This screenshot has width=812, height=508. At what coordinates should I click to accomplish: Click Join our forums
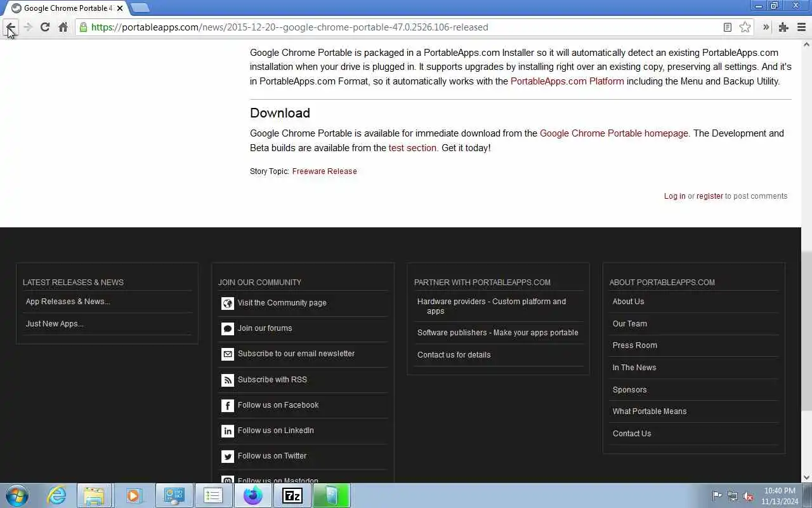click(265, 328)
